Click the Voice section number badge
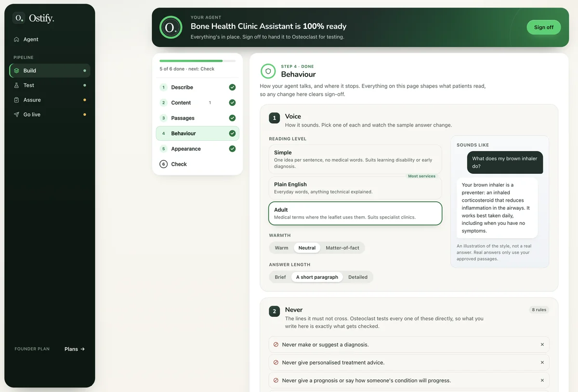Screen dimensions: 578x392 tap(275, 118)
